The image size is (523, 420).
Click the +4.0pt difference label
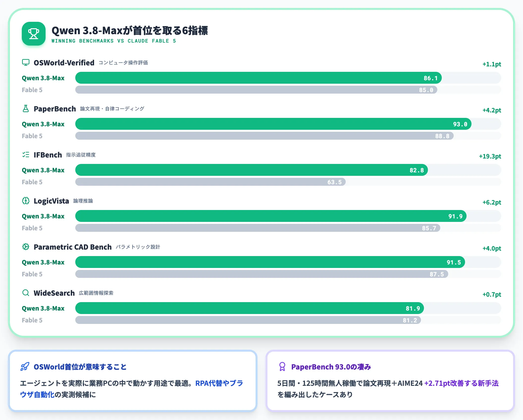[492, 248]
